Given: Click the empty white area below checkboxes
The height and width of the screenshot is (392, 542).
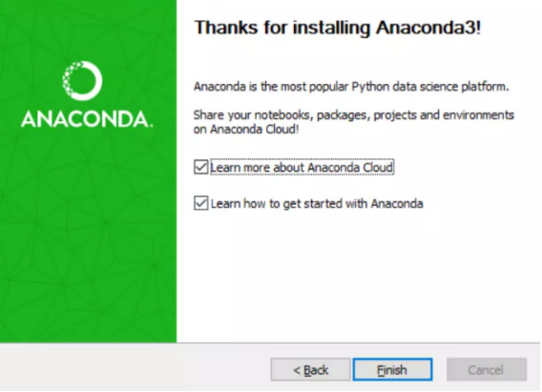Looking at the screenshot, I should [358, 277].
